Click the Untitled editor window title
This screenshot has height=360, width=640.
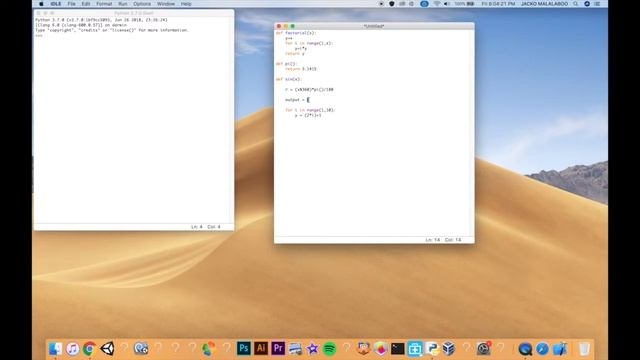point(374,26)
